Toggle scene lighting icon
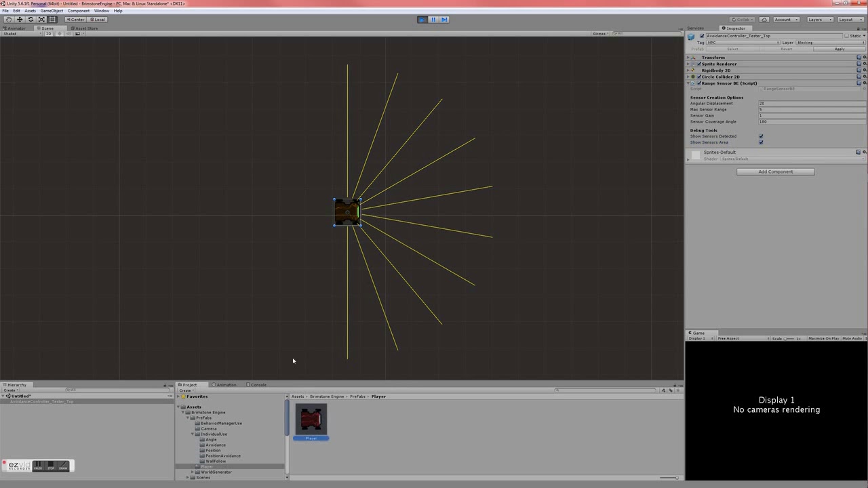 [x=59, y=33]
